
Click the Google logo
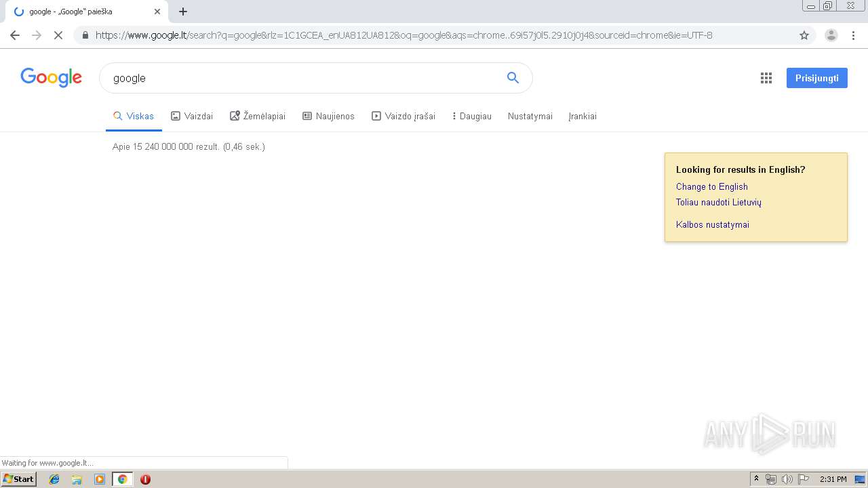click(x=52, y=78)
